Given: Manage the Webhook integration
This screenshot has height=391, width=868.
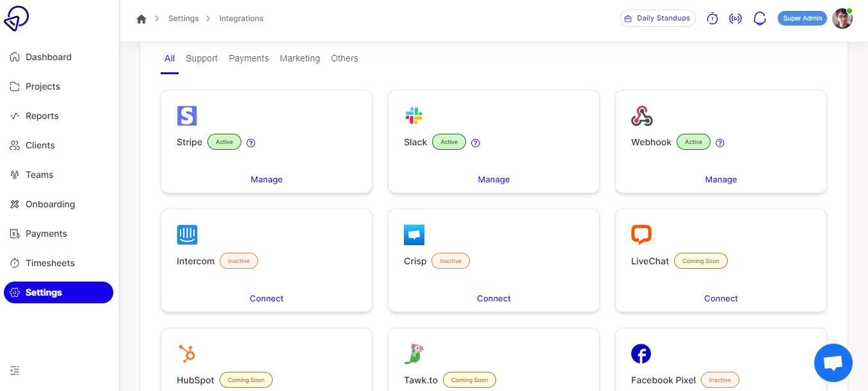Looking at the screenshot, I should (x=721, y=180).
